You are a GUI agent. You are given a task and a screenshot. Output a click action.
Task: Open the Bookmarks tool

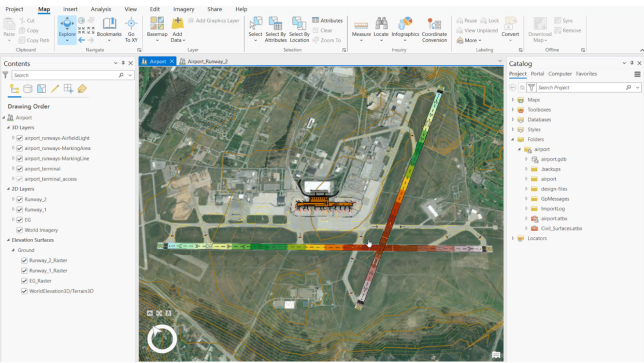coord(109,29)
